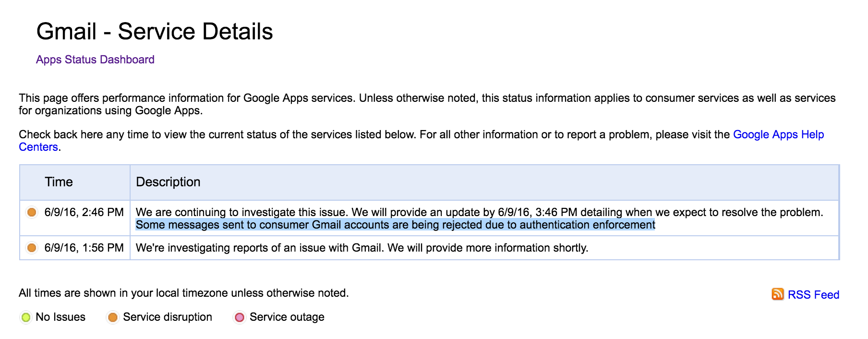Image resolution: width=868 pixels, height=339 pixels.
Task: Click the orange Service disruption legend dot
Action: click(x=113, y=317)
